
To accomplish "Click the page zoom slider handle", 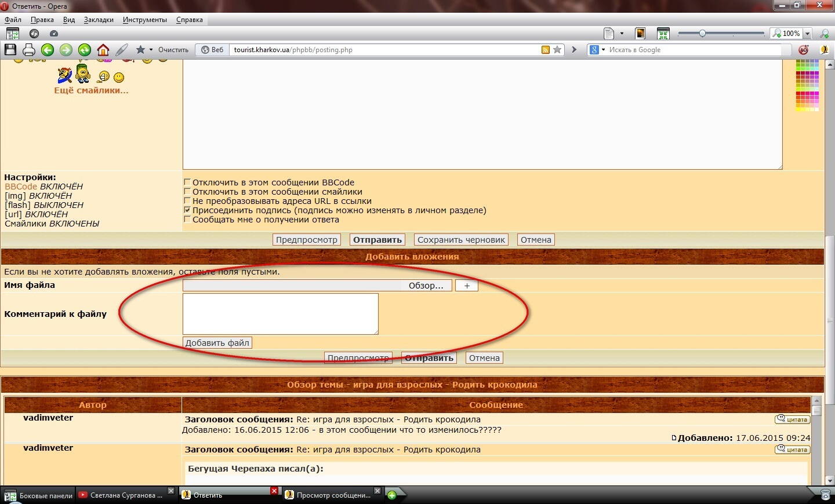I will pyautogui.click(x=702, y=34).
